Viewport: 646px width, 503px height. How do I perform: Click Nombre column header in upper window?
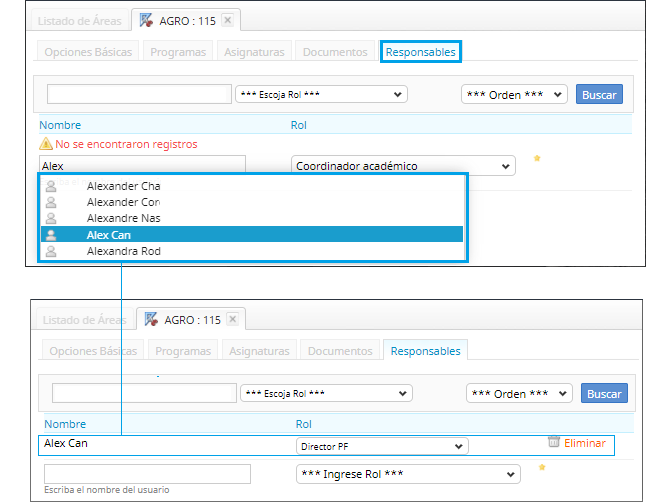coord(60,125)
